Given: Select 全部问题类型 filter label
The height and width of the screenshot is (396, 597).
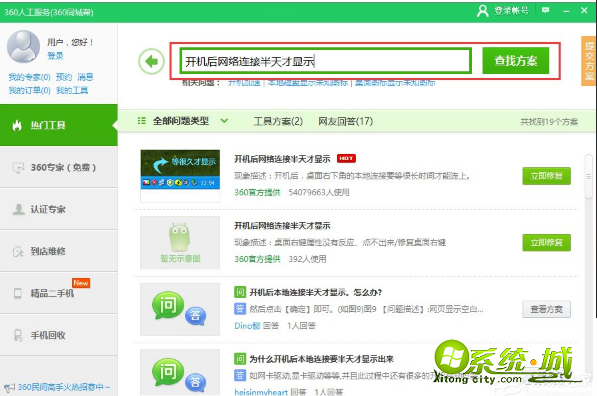Looking at the screenshot, I should pyautogui.click(x=181, y=121).
